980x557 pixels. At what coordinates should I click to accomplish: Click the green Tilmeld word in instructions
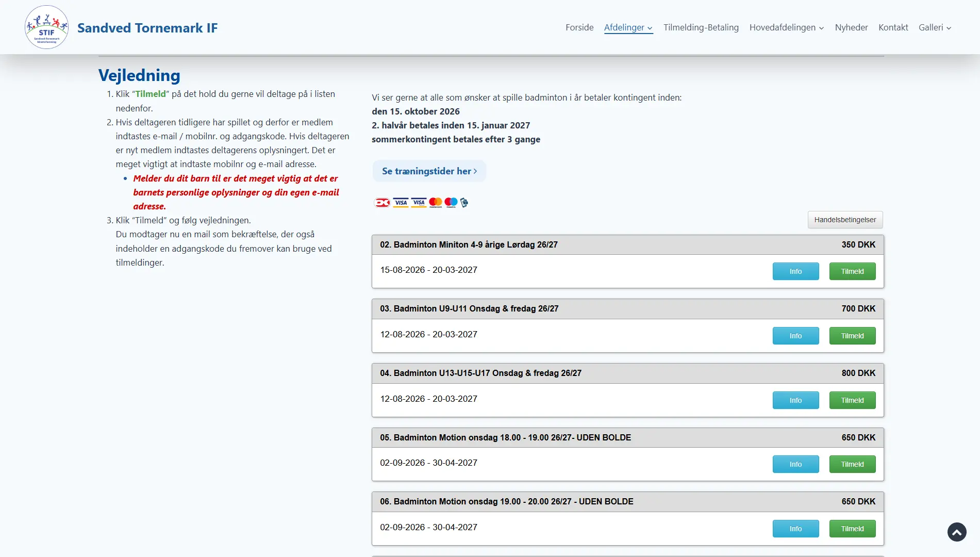pos(151,94)
